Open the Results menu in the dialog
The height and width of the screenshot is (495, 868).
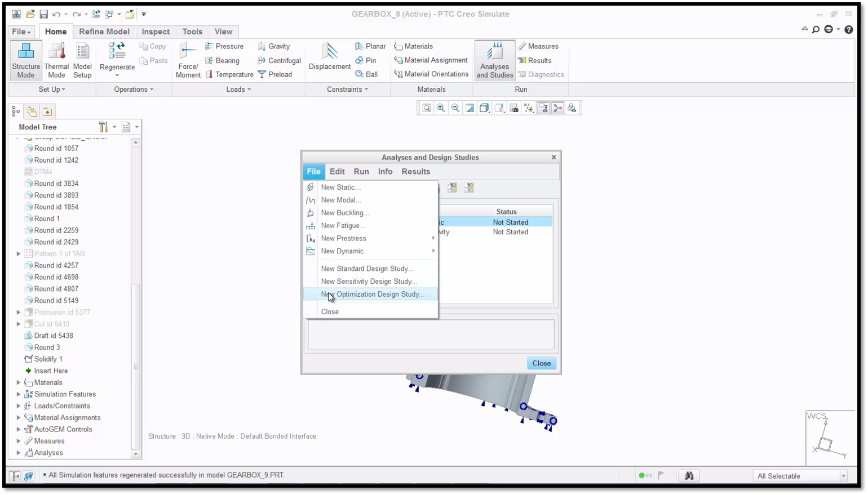click(416, 172)
